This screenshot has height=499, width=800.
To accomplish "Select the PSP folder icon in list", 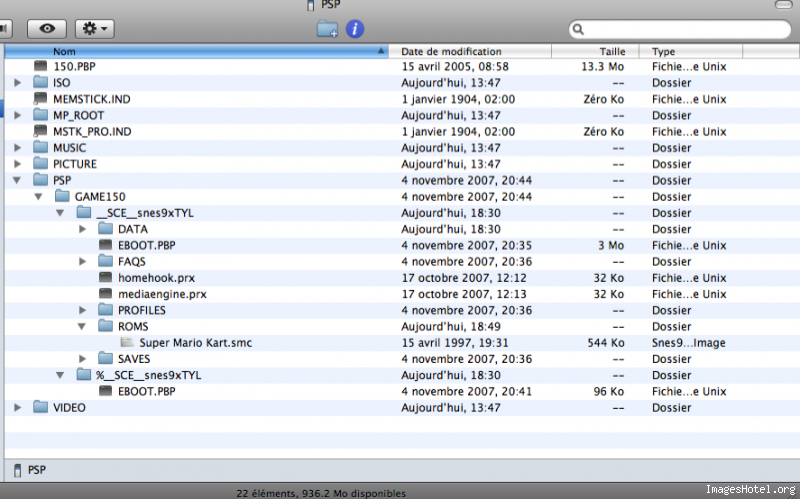I will [40, 180].
